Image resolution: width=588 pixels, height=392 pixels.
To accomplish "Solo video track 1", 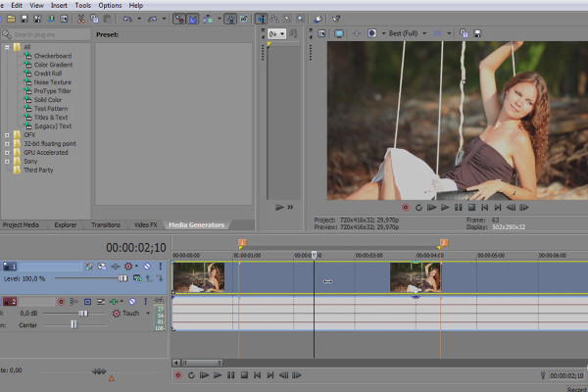I will coord(160,267).
